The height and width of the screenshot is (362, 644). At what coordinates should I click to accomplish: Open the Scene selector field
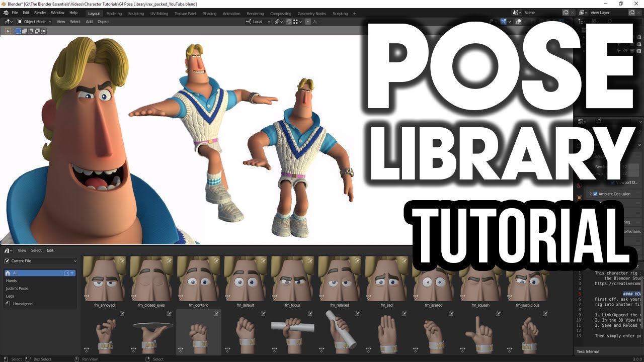pyautogui.click(x=542, y=13)
